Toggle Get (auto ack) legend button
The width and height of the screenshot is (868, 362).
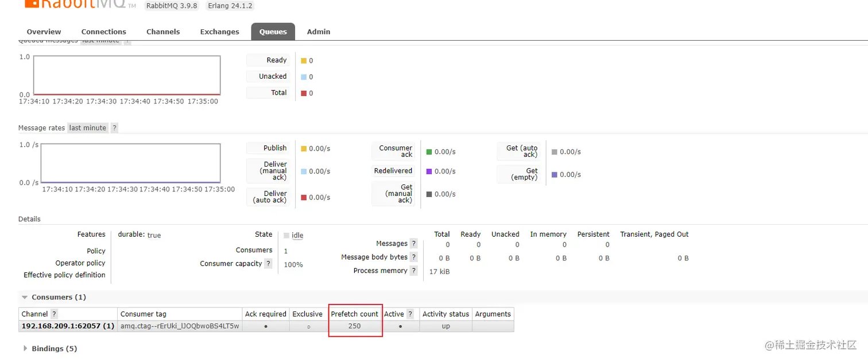pos(520,151)
